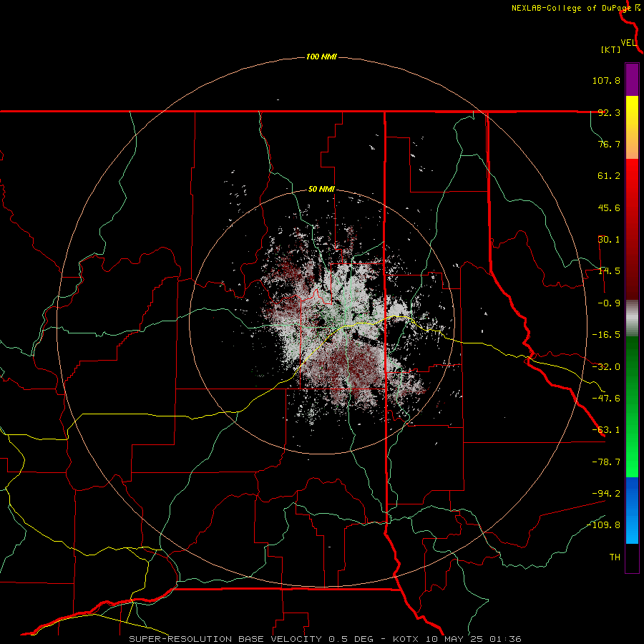
Task: Click the 50 NMI range ring label
Action: [x=321, y=190]
